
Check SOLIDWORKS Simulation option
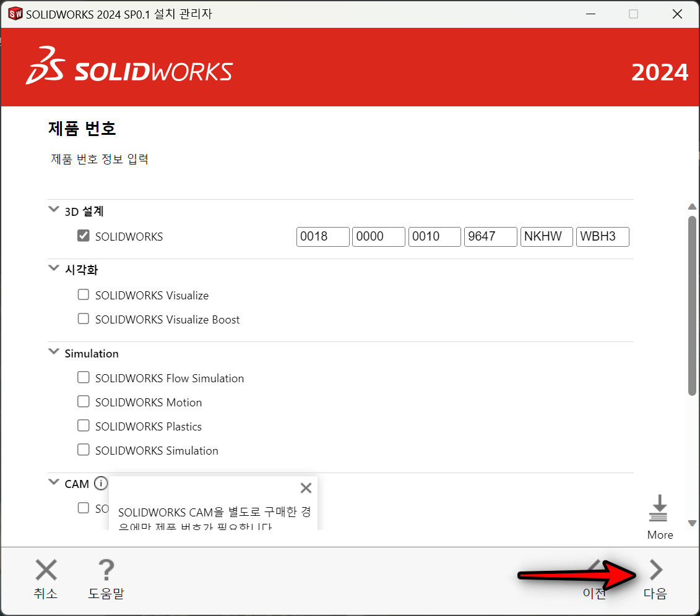pos(84,450)
